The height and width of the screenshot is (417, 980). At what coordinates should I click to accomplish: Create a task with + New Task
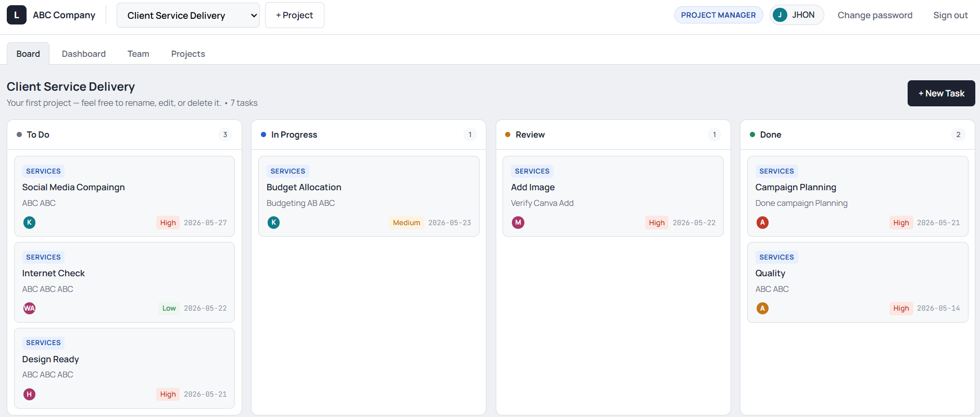click(x=941, y=93)
